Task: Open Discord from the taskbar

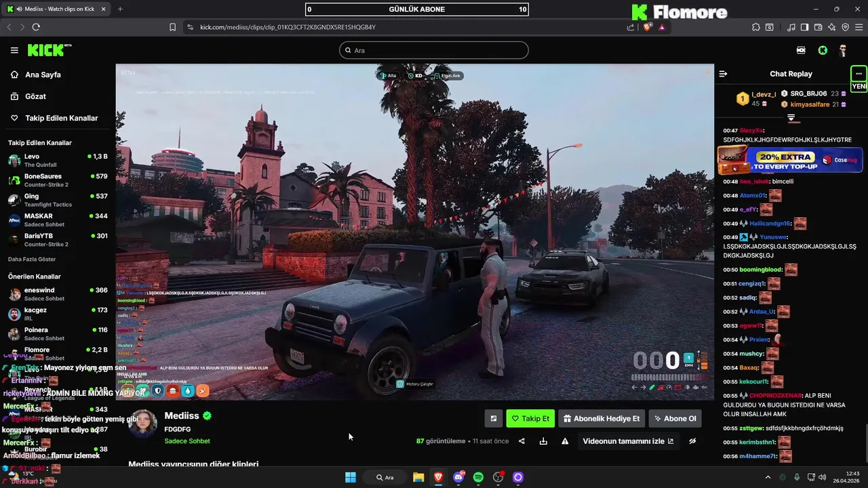Action: (458, 477)
